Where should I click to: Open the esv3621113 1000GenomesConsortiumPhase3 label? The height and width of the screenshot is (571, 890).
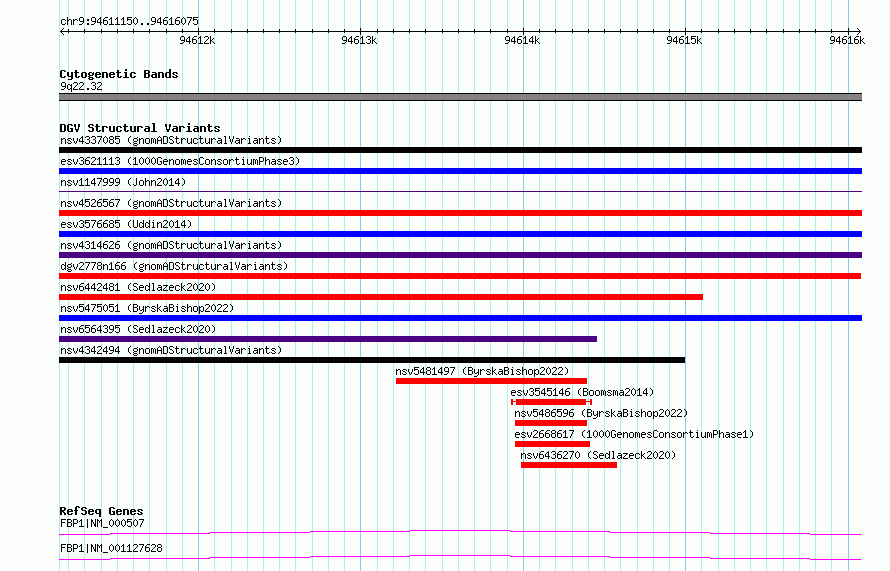180,161
